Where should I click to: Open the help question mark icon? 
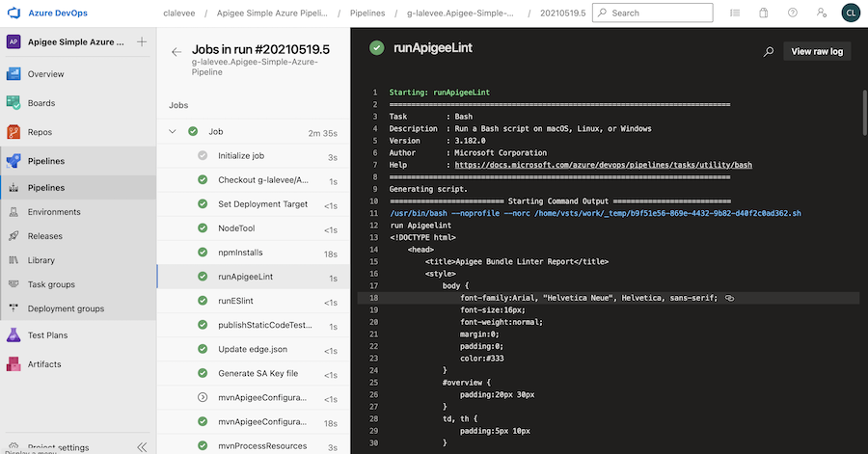[793, 13]
